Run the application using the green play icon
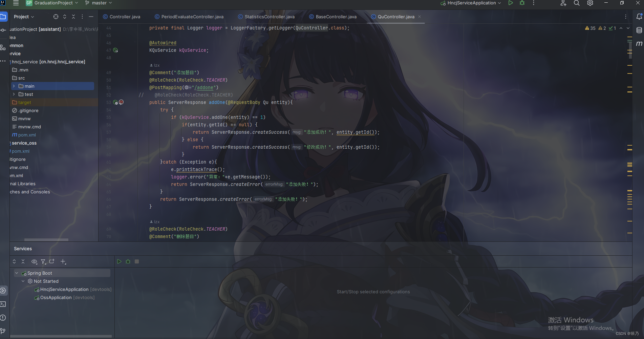Image resolution: width=644 pixels, height=339 pixels. [x=511, y=3]
